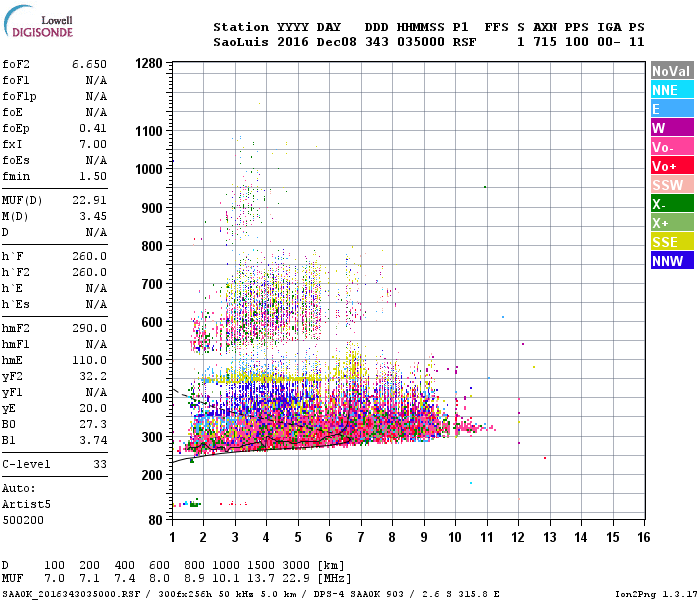Click the 1280 km height axis label
The height and width of the screenshot is (600, 700).
[149, 64]
